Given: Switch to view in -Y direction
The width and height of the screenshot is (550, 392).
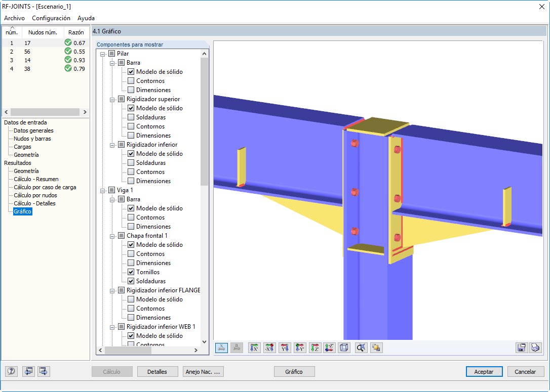Looking at the screenshot, I should (x=300, y=348).
